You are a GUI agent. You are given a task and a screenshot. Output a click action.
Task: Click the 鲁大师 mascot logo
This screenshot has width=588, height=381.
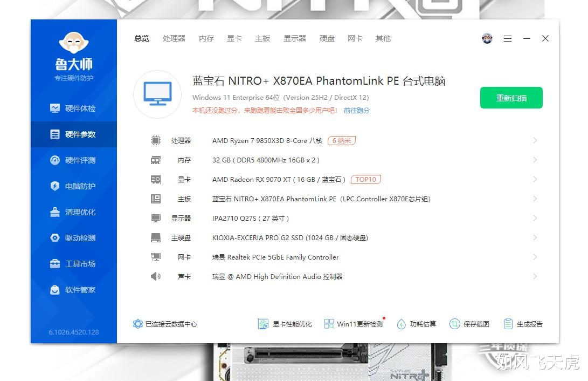[74, 43]
